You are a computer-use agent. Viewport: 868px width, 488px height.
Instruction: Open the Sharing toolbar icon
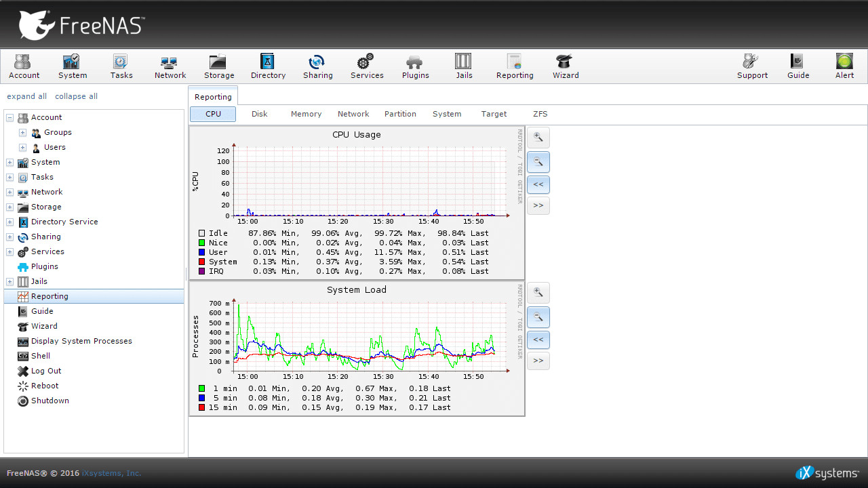(x=317, y=66)
